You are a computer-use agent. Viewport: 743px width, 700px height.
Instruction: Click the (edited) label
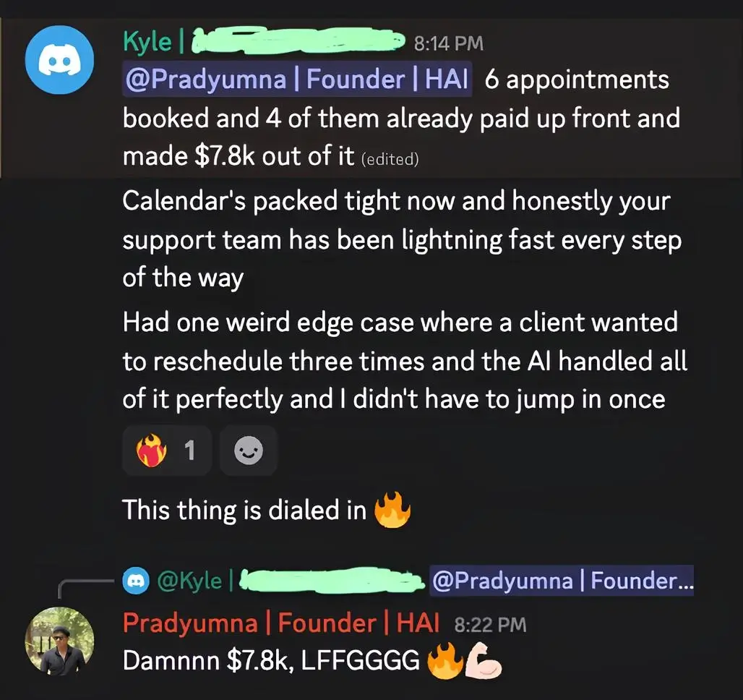click(x=390, y=159)
